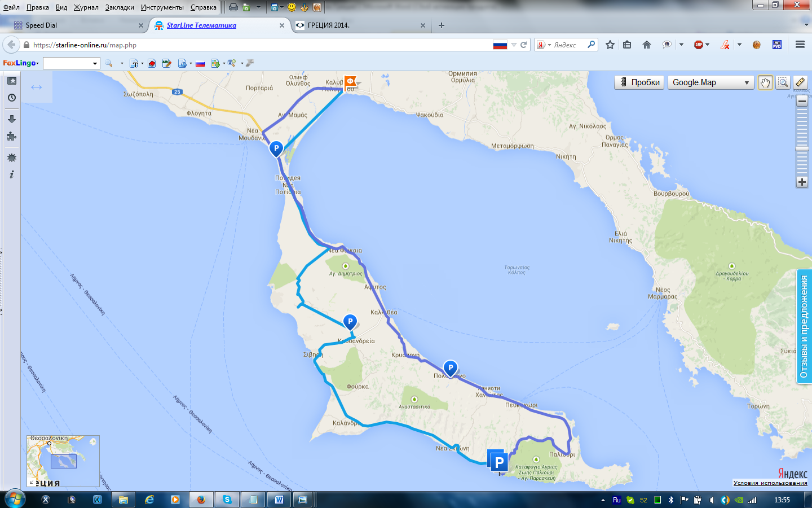Click the Отзывы и предложения feedback button
This screenshot has height=508, width=812.
click(x=804, y=327)
